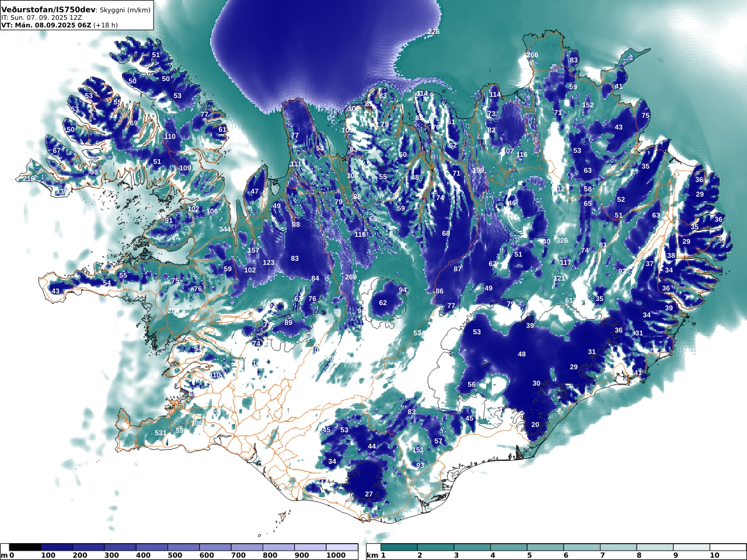Pick the km legend swatch between 4 and 5
The image size is (747, 560).
509,547
